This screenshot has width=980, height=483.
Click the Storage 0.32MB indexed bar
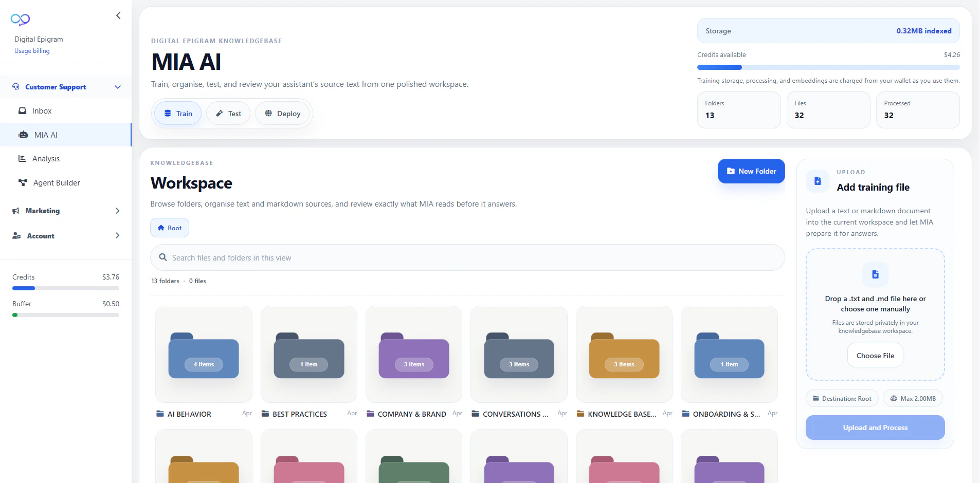click(x=828, y=31)
